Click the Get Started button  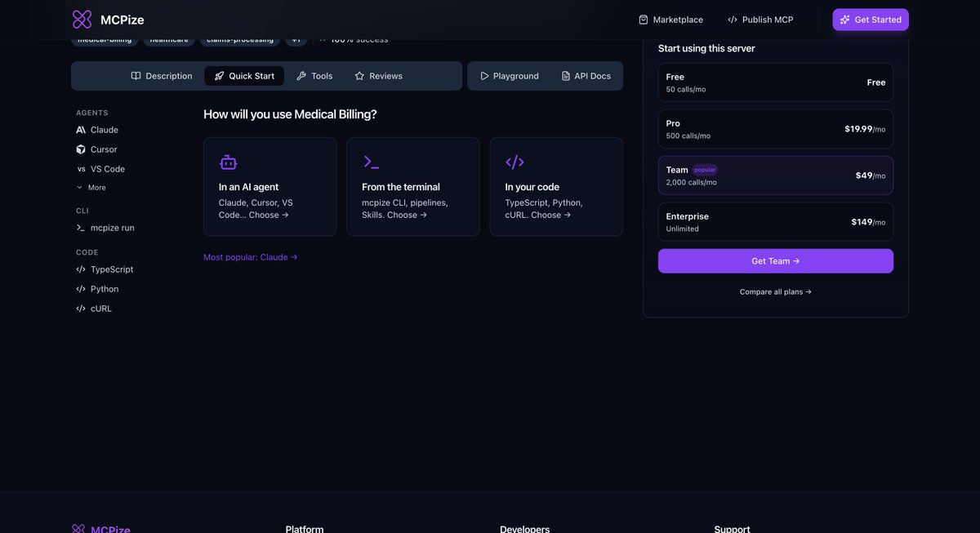coord(871,20)
